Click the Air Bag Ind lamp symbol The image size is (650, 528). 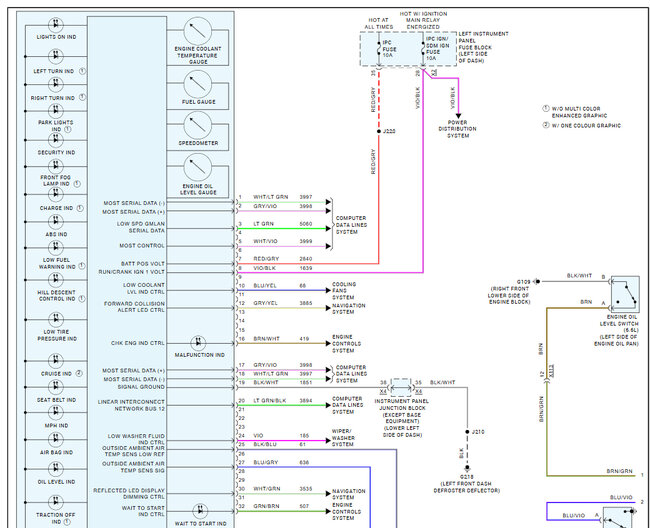[x=56, y=439]
